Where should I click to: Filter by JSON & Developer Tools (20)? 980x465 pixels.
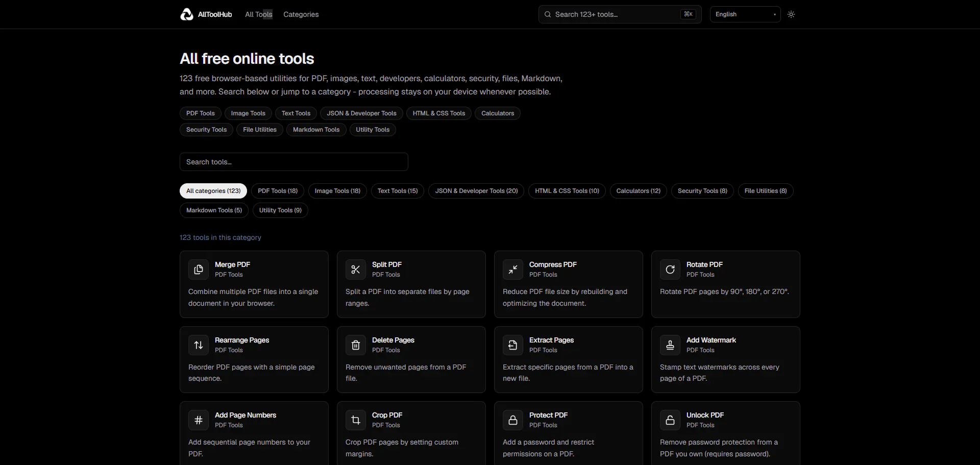tap(476, 191)
